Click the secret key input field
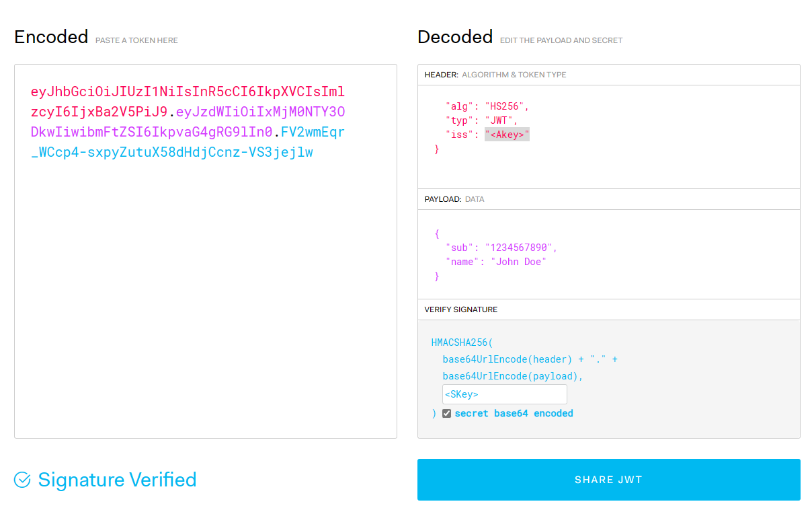 (x=504, y=394)
